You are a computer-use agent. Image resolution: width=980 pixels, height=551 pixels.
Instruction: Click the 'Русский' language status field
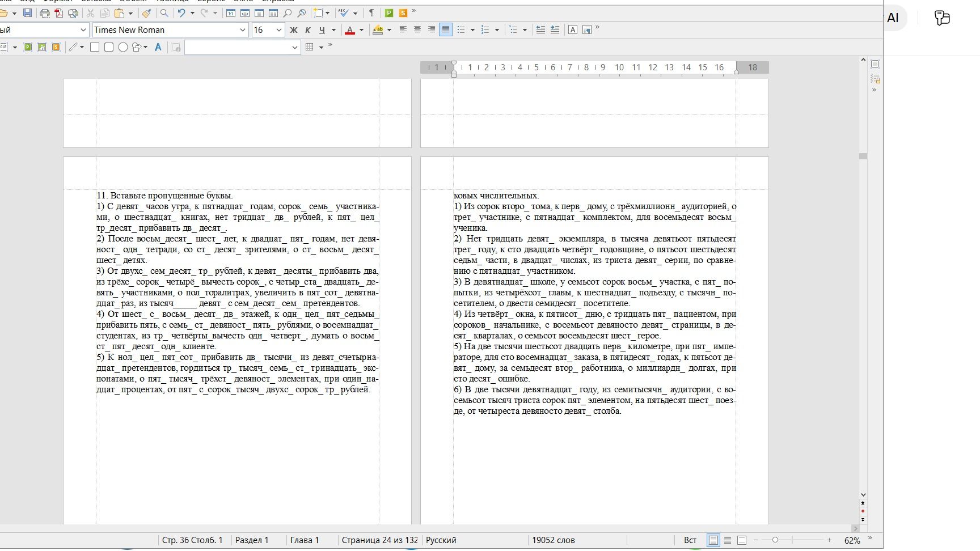(x=441, y=540)
